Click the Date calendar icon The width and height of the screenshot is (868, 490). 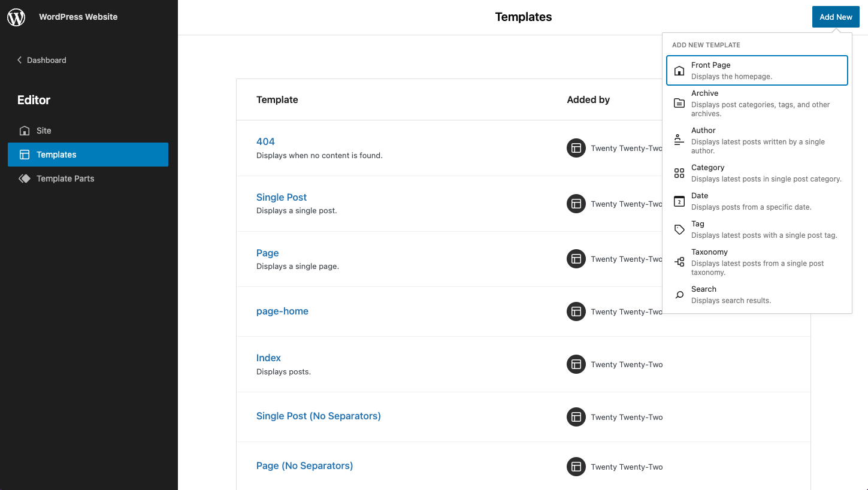click(679, 201)
